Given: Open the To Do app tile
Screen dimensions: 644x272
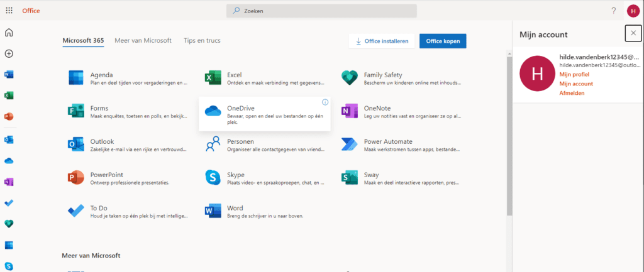Looking at the screenshot, I should [128, 211].
